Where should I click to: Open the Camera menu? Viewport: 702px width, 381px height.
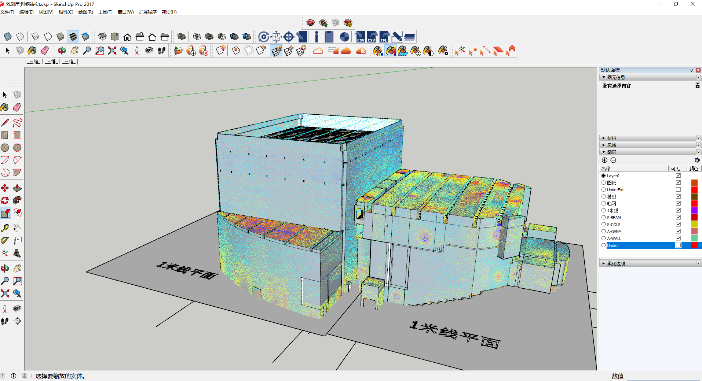pos(66,12)
